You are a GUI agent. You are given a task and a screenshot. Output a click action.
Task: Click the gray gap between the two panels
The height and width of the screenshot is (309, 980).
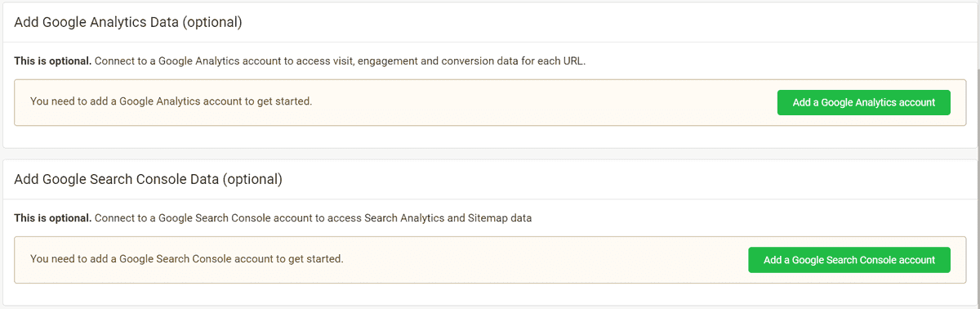490,154
